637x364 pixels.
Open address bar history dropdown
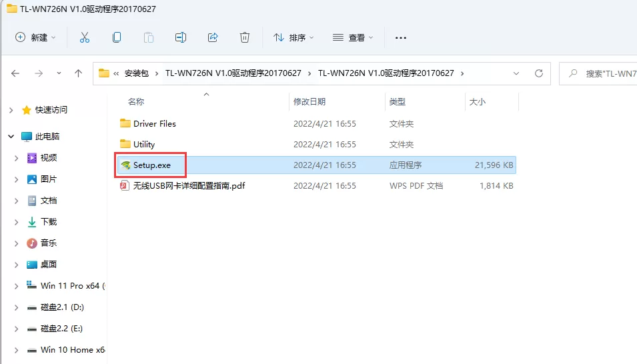(x=516, y=73)
